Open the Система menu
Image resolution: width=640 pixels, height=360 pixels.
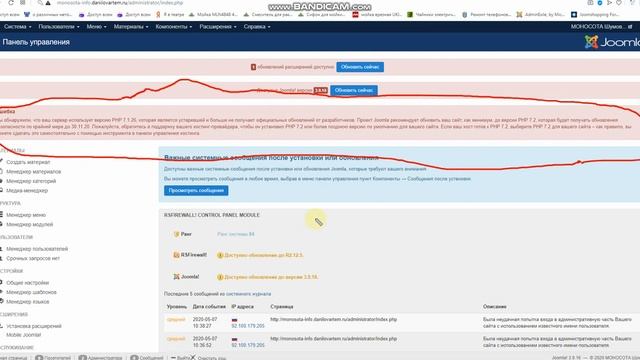(x=17, y=27)
